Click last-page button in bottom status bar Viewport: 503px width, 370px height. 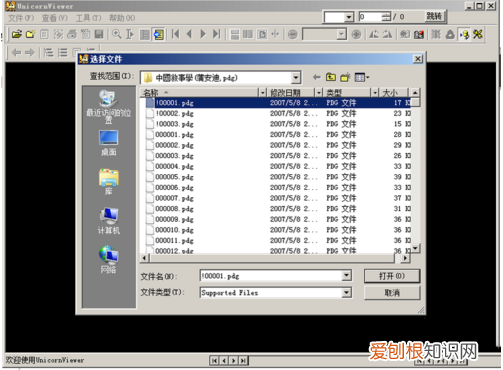click(x=243, y=360)
